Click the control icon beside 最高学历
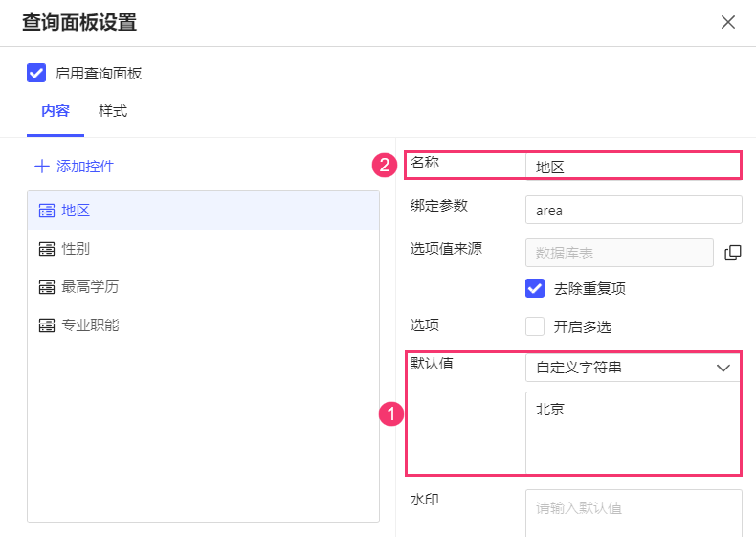The height and width of the screenshot is (537, 756). click(46, 287)
